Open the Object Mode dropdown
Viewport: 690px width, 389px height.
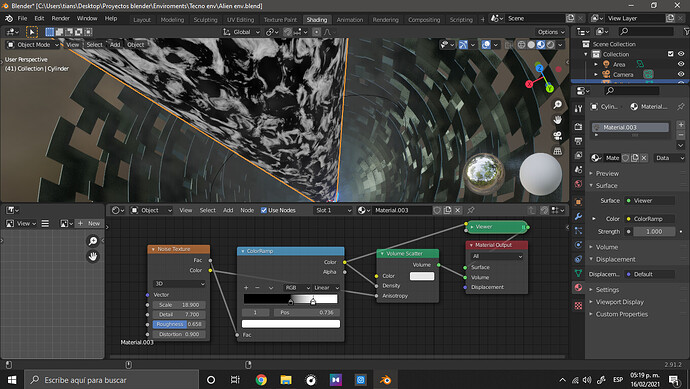click(x=33, y=44)
